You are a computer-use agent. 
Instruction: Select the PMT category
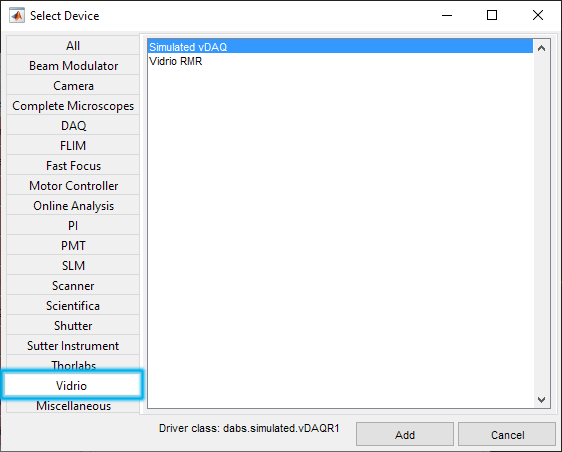(73, 245)
